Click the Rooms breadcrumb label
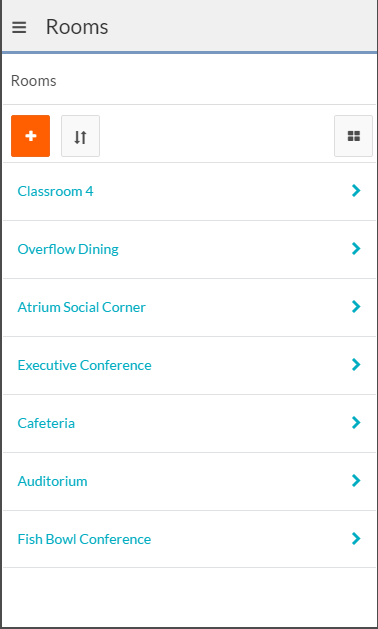 click(34, 81)
